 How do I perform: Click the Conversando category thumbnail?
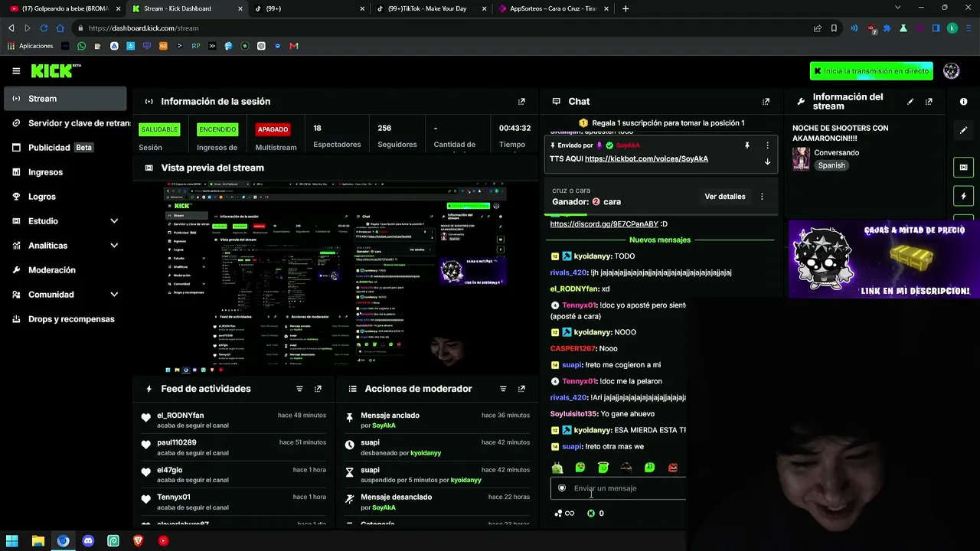[x=802, y=158]
